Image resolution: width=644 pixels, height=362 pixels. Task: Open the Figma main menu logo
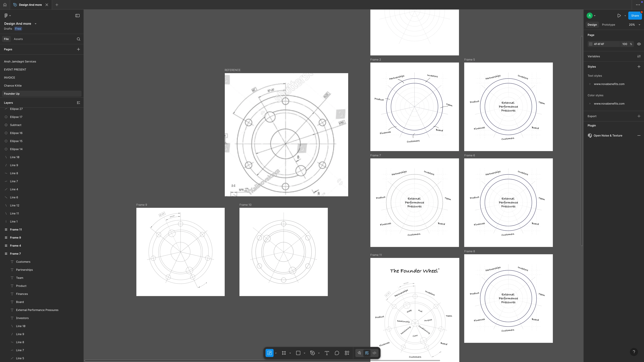click(6, 15)
